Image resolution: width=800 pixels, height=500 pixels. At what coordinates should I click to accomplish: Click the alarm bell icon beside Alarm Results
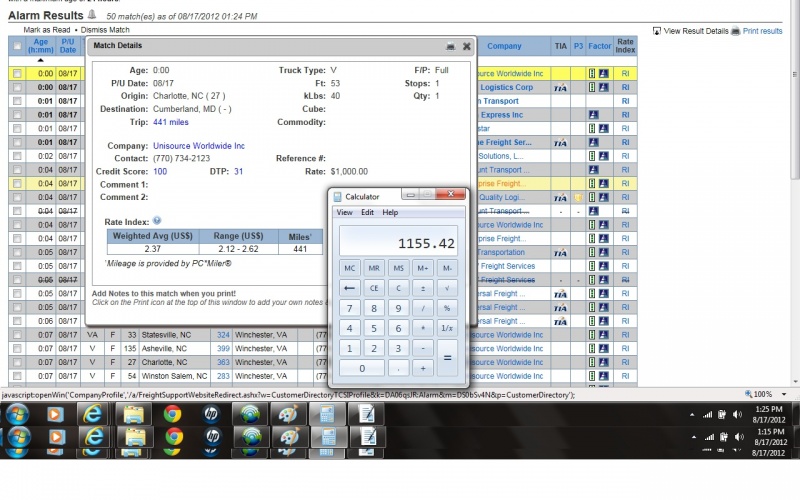pyautogui.click(x=92, y=14)
